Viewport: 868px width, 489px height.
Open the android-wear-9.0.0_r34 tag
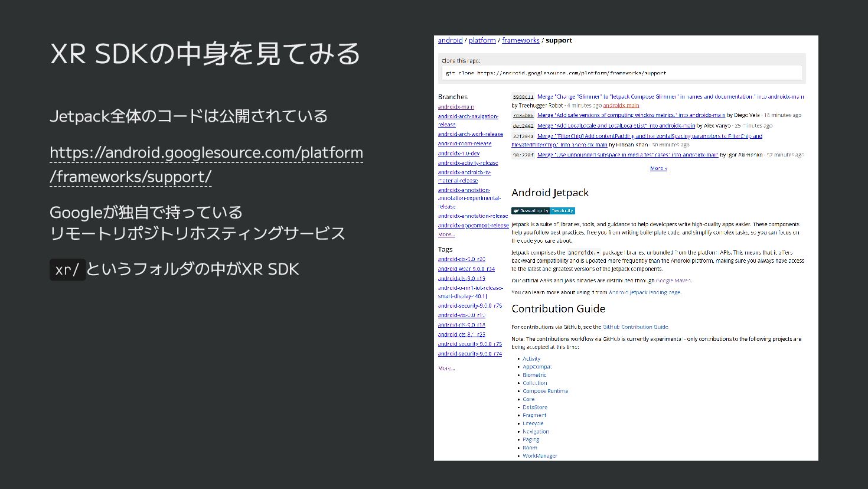466,269
